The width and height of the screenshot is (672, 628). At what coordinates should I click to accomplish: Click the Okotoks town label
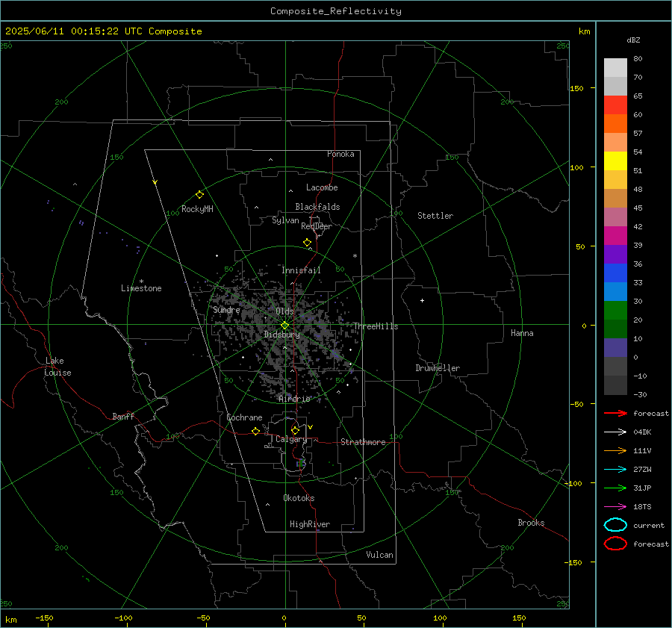(x=299, y=498)
